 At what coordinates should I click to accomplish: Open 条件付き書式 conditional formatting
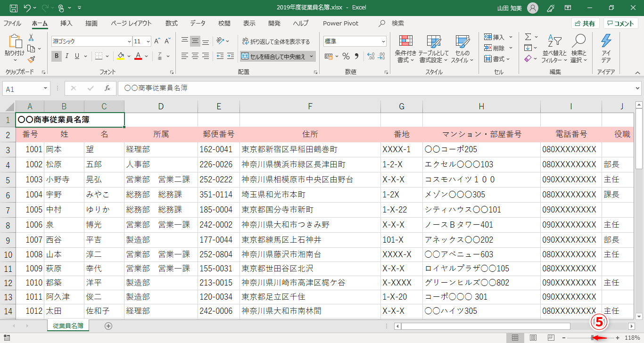405,49
